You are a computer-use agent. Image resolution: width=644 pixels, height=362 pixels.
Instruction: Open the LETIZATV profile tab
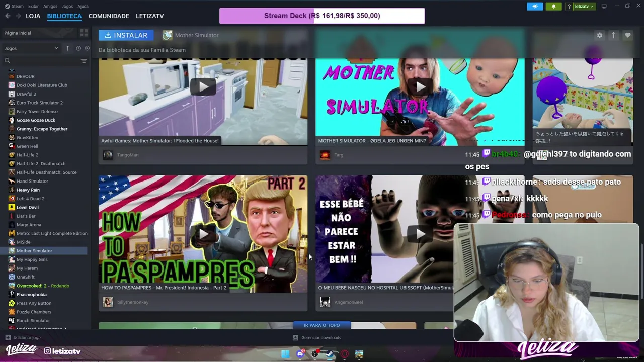[x=150, y=16]
